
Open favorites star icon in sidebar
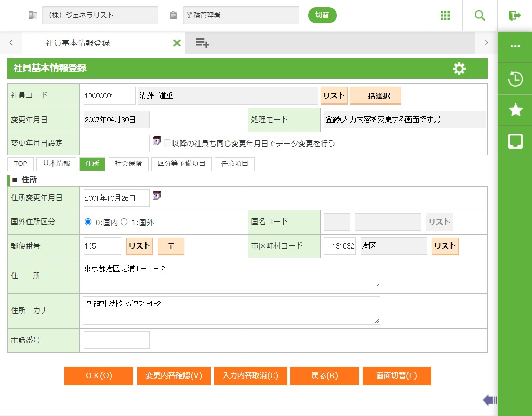(x=515, y=110)
